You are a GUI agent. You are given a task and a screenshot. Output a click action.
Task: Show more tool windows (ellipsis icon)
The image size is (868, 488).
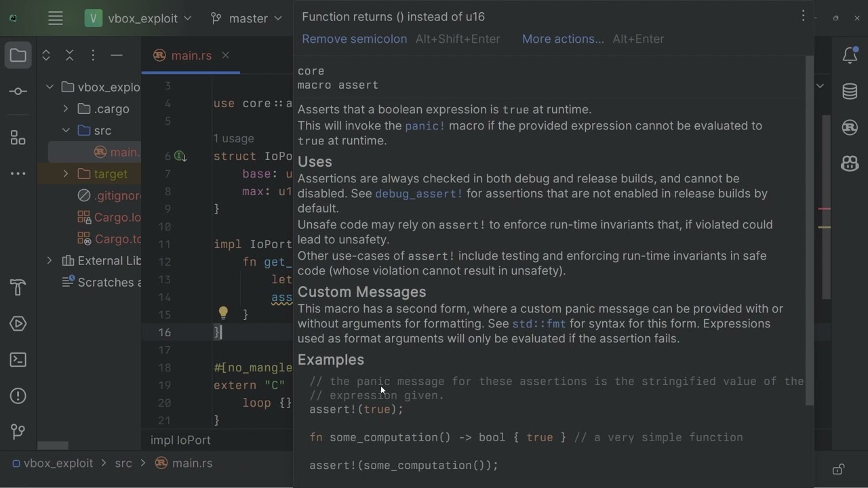point(18,174)
